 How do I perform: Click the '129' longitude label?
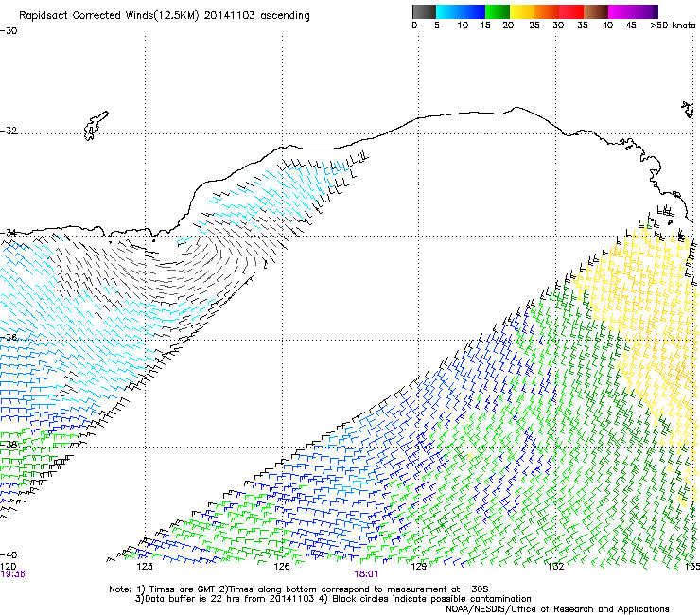click(419, 567)
